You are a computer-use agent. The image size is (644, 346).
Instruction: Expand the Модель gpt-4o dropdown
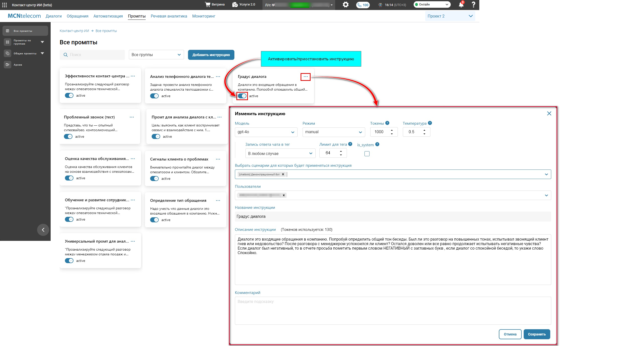(x=266, y=132)
